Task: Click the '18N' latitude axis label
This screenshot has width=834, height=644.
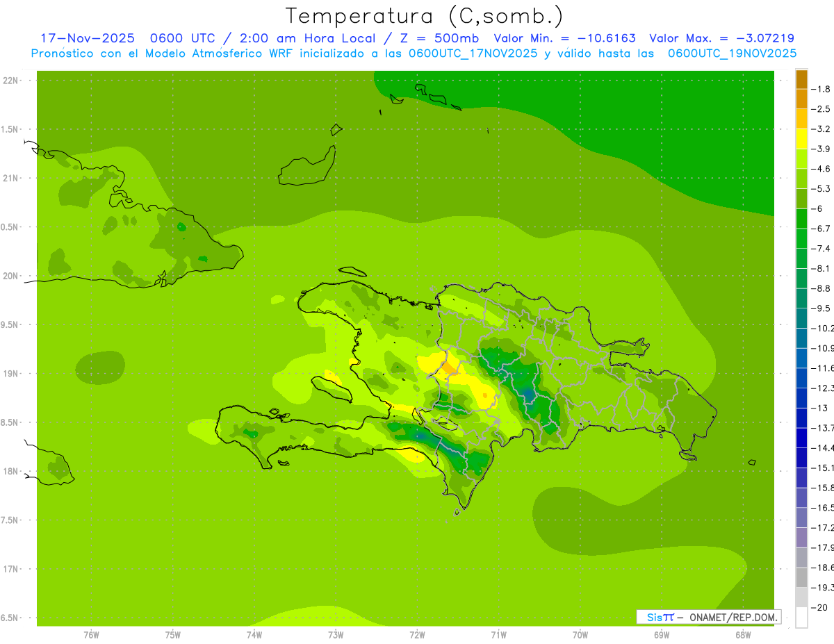Action: pos(11,471)
